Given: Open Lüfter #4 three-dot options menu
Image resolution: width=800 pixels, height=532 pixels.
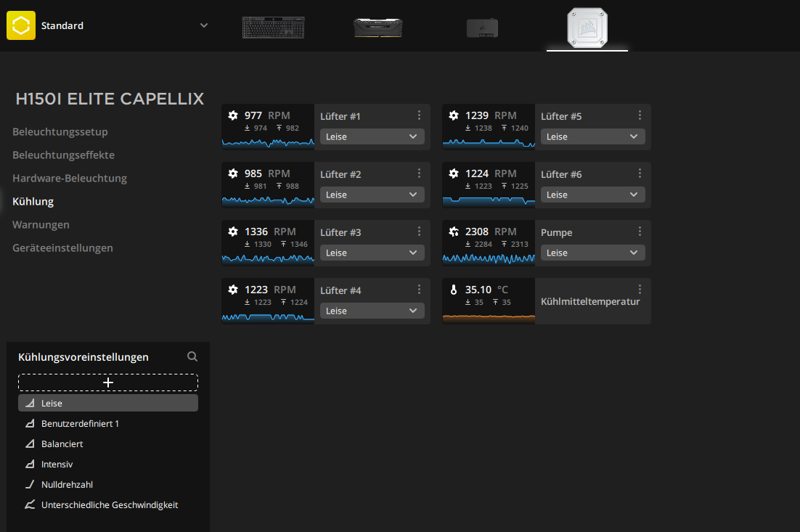Looking at the screenshot, I should coord(420,290).
